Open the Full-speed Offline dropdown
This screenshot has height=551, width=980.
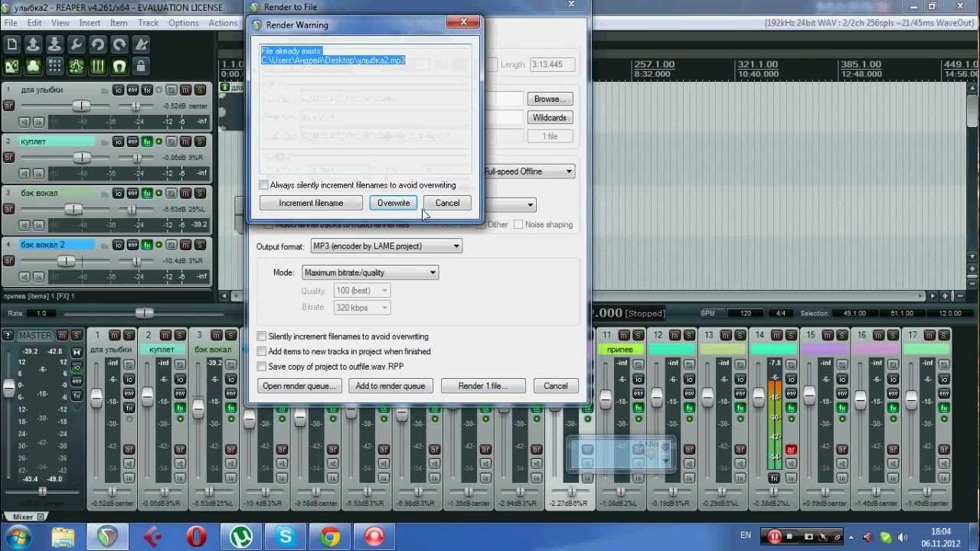528,171
